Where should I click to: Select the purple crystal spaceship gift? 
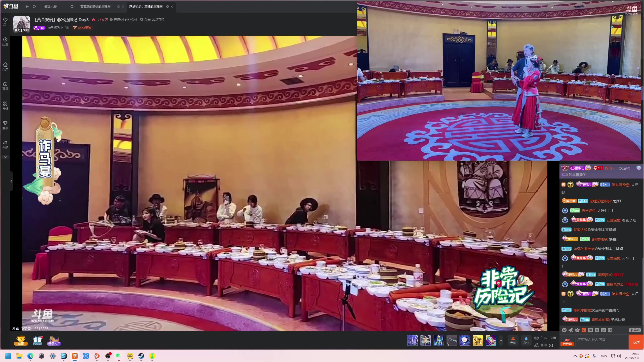tap(491, 340)
